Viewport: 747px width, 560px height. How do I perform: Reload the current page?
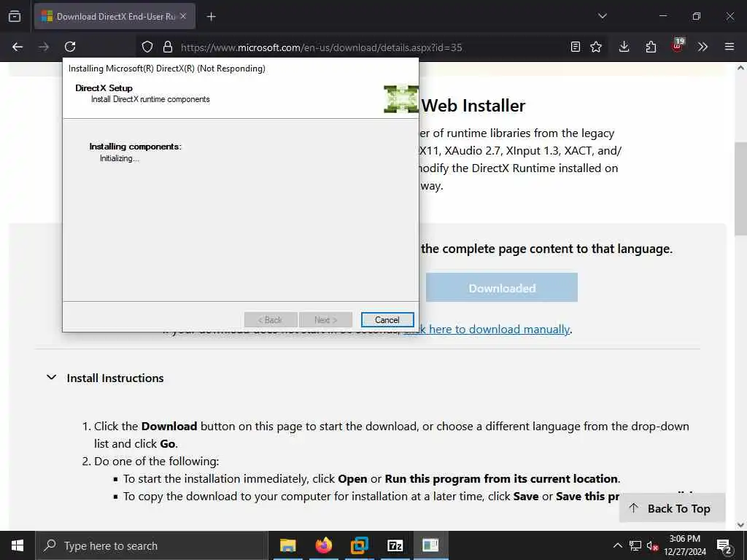point(70,47)
